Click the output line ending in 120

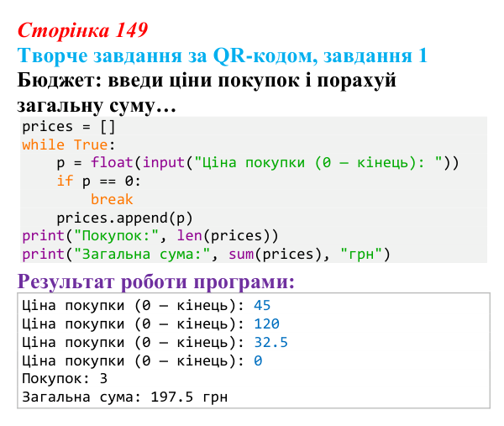click(150, 323)
